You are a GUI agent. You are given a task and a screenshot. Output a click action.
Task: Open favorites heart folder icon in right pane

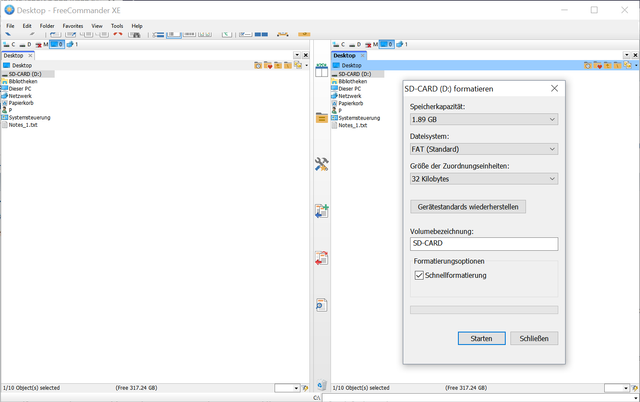point(598,65)
